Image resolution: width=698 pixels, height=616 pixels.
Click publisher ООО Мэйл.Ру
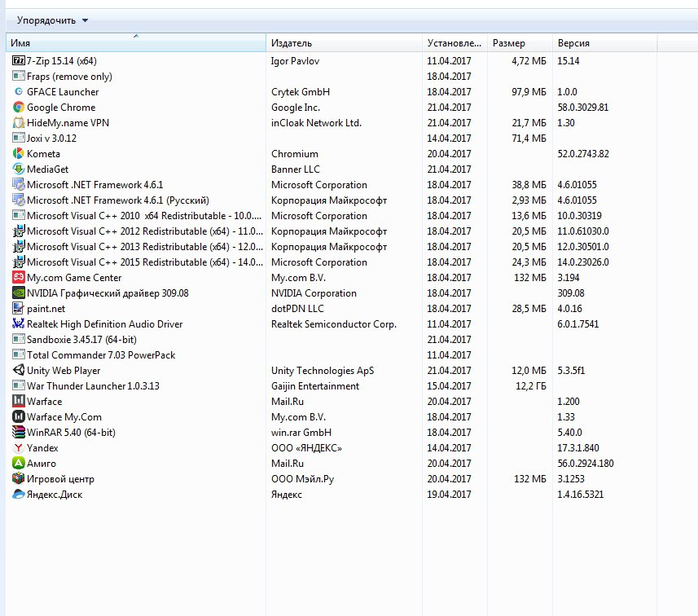303,479
